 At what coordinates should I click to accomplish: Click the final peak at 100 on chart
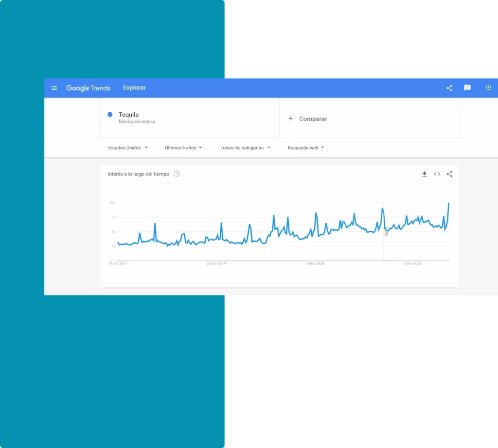coord(448,204)
